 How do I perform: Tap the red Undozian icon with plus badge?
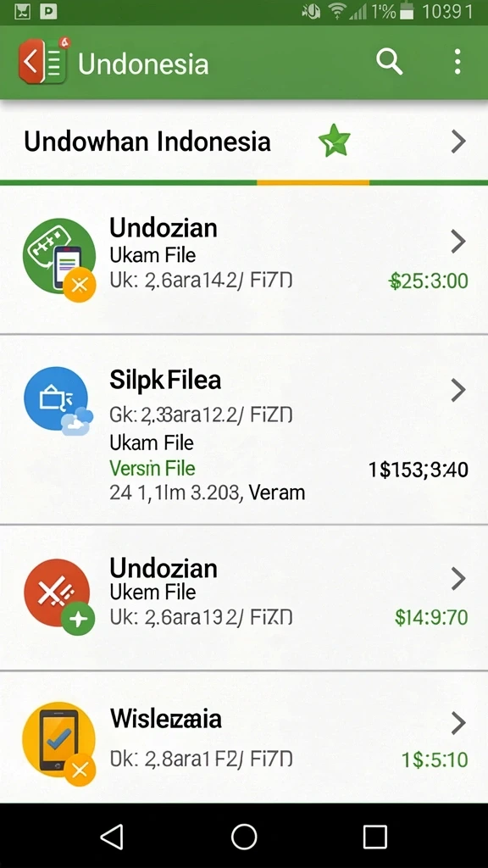[58, 596]
